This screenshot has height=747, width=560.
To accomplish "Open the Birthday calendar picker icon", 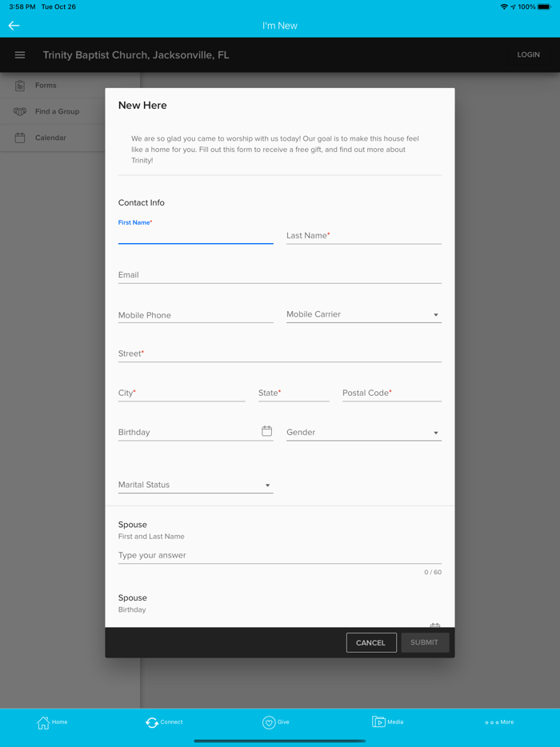I will 267,431.
